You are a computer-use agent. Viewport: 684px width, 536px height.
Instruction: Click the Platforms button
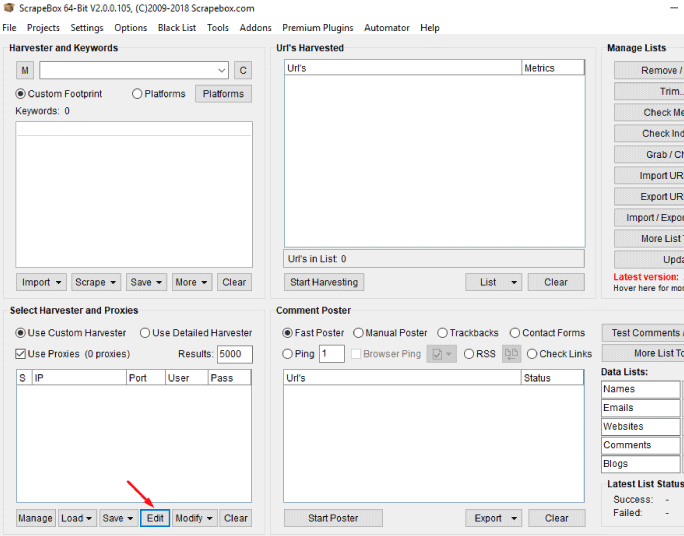pos(223,94)
